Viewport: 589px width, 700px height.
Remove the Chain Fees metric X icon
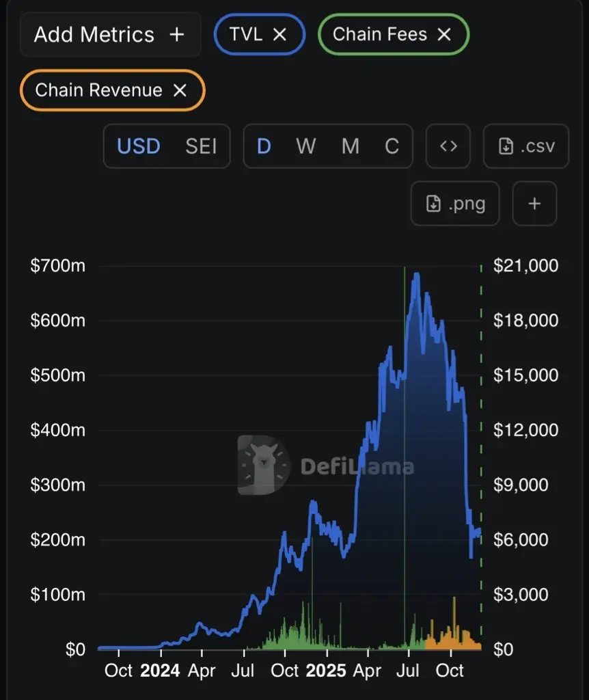click(444, 34)
